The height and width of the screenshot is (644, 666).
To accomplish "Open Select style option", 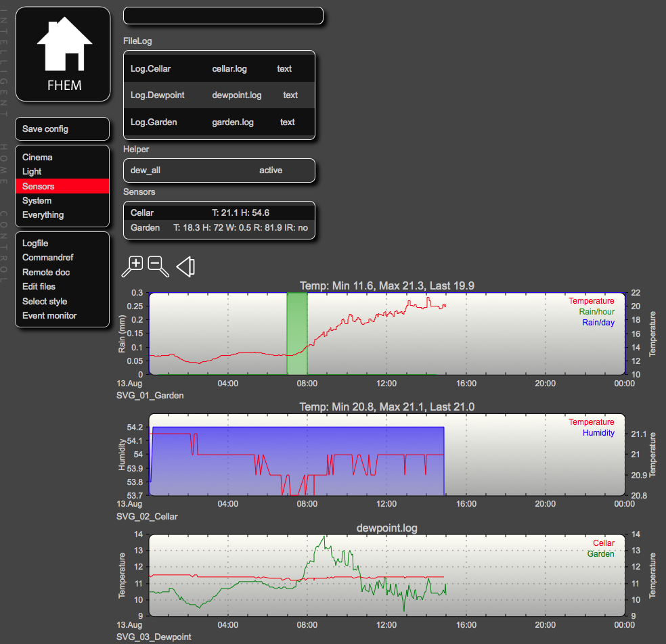I will [x=45, y=302].
